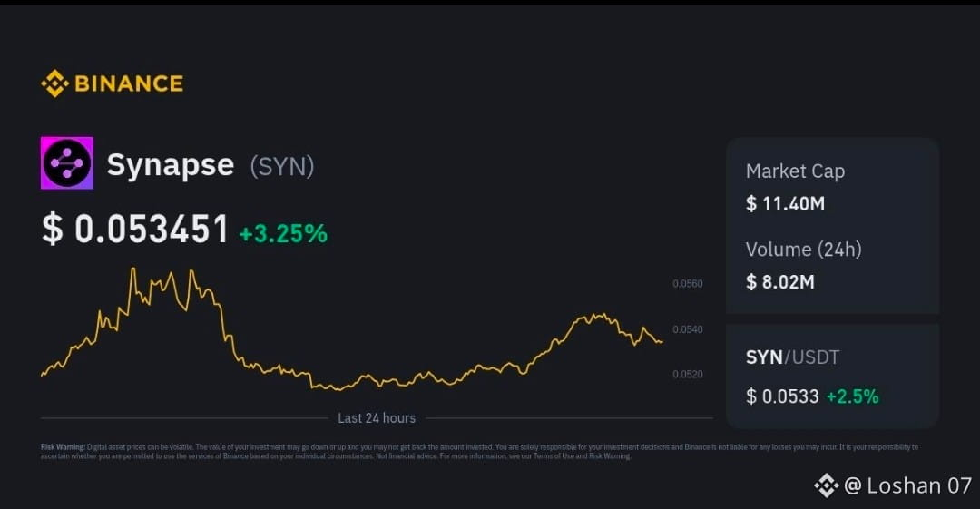Click the $ 8.02M volume value
The width and height of the screenshot is (980, 509).
point(780,282)
